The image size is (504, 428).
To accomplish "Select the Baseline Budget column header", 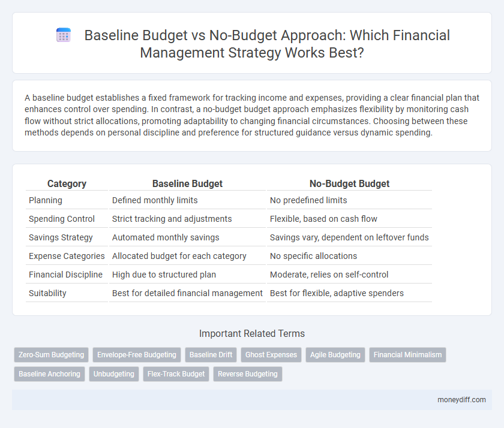I will coord(187,183).
